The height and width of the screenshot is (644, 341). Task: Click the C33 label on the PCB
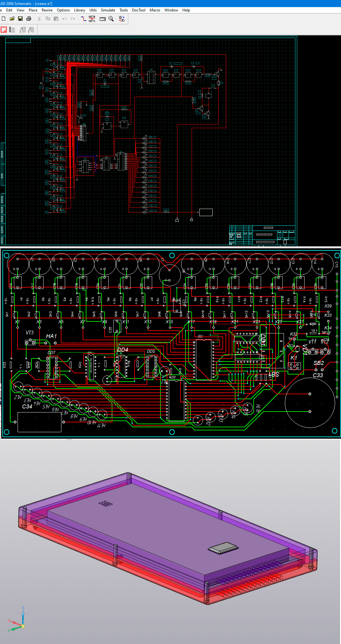pos(318,375)
